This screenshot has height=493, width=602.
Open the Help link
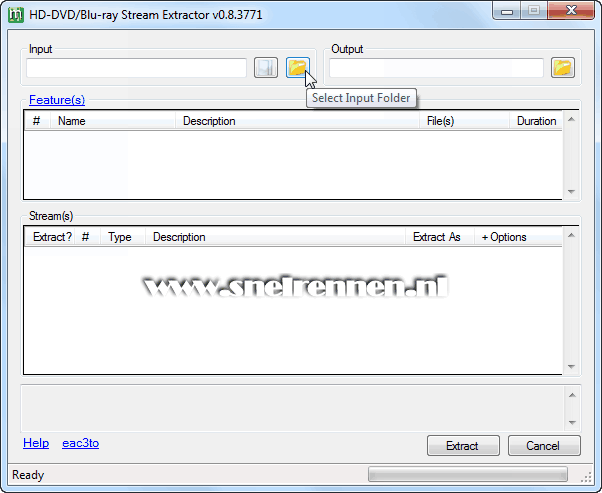point(36,443)
